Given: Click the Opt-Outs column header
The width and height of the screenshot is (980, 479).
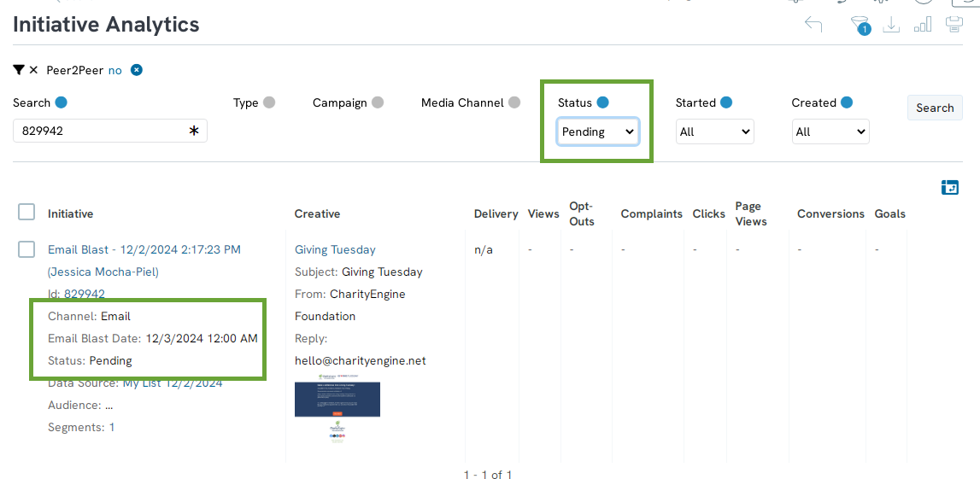Looking at the screenshot, I should 582,213.
